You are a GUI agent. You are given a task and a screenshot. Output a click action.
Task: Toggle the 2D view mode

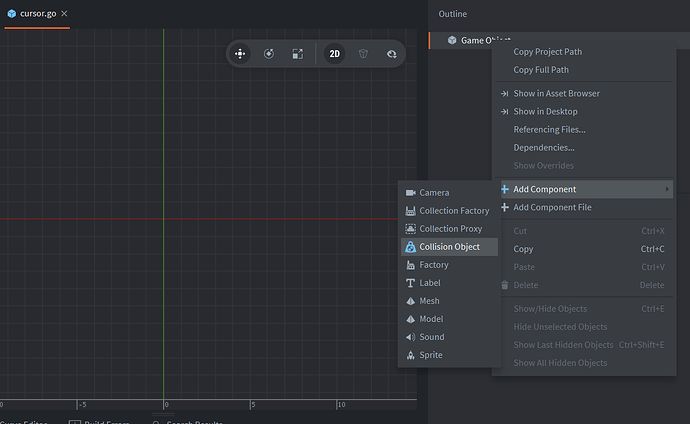tap(334, 54)
